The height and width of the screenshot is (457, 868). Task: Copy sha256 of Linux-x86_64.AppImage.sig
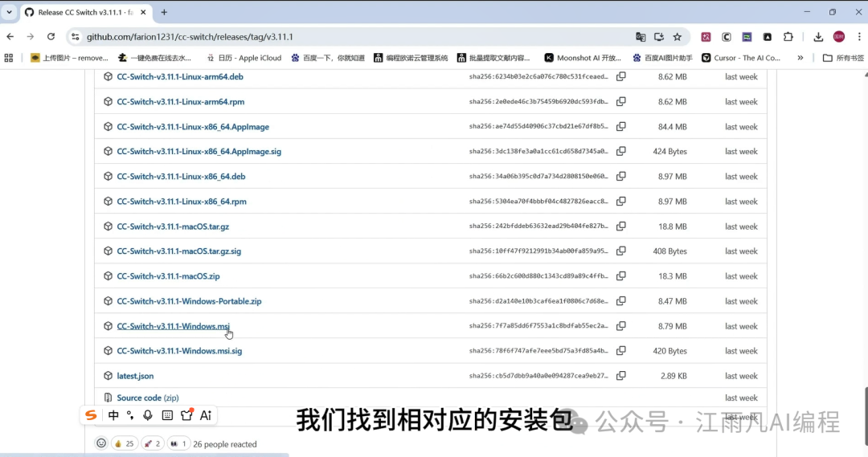click(x=621, y=151)
